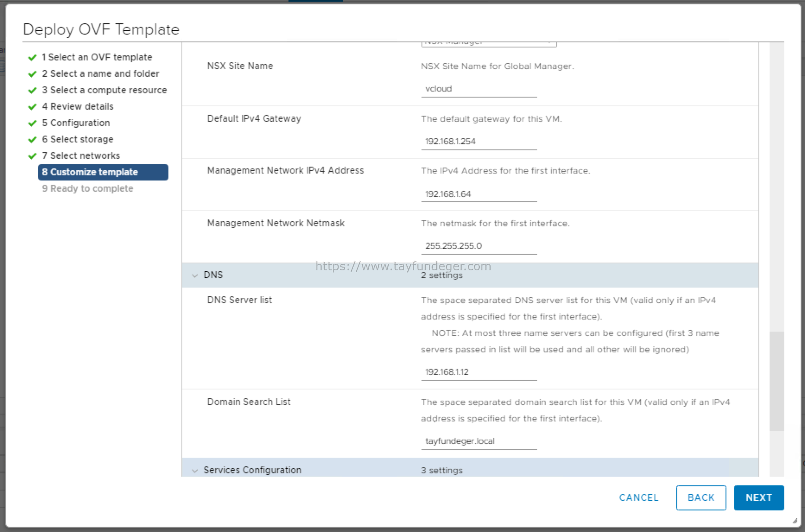Go to step 6 Select storage
805x532 pixels.
[78, 139]
